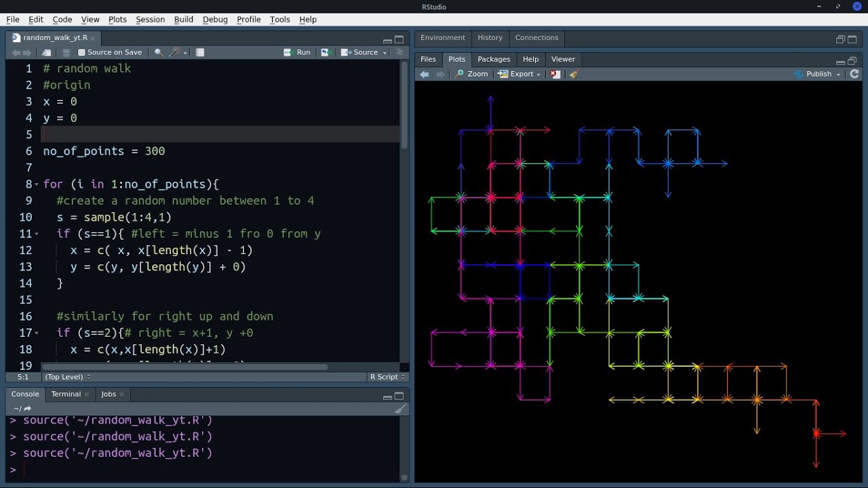Open code tools dropdown arrow
868x488 pixels.
185,53
